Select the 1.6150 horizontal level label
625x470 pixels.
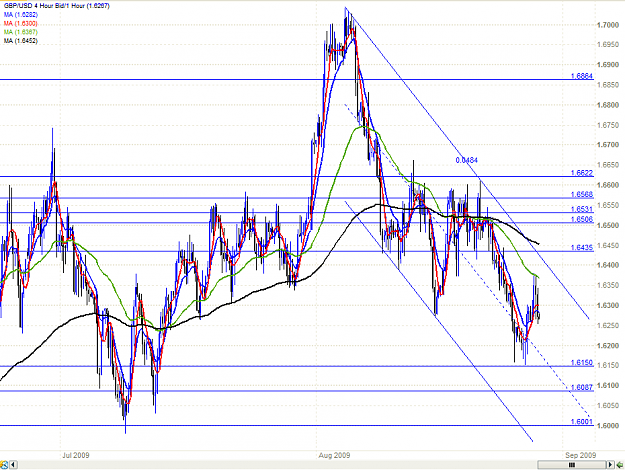(582, 363)
